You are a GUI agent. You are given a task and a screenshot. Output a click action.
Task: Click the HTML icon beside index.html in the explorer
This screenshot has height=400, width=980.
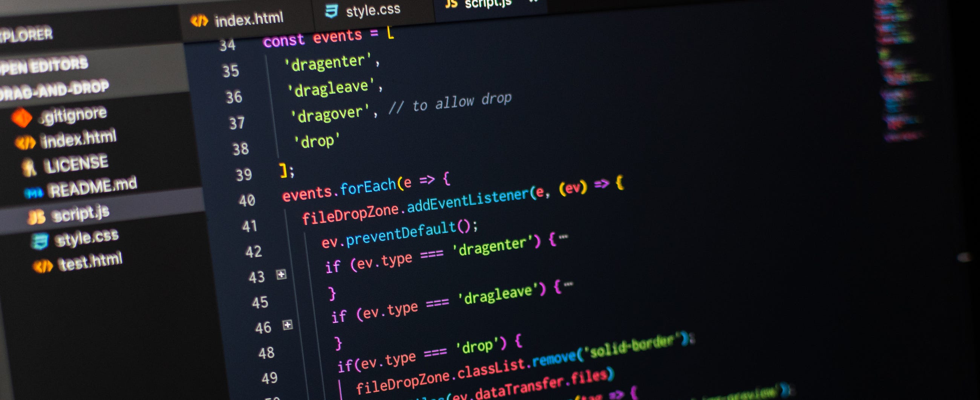pos(25,143)
